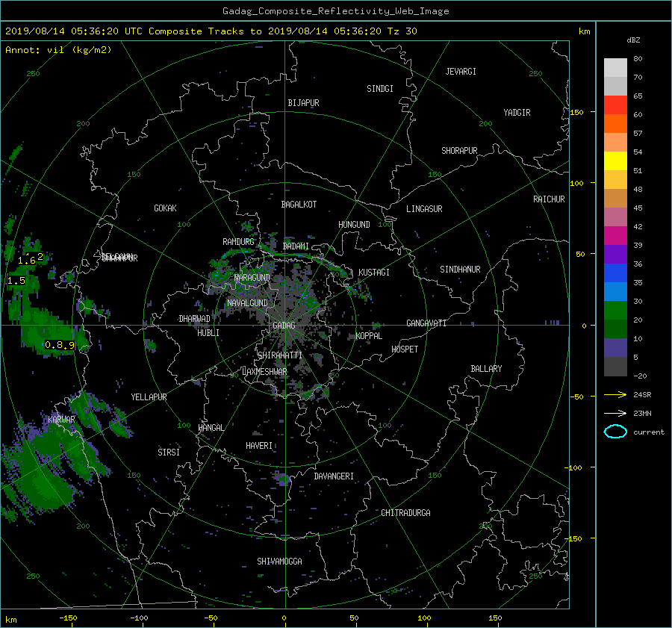The width and height of the screenshot is (672, 628).
Task: Click the LAXMESHWAR city label
Action: coord(264,372)
